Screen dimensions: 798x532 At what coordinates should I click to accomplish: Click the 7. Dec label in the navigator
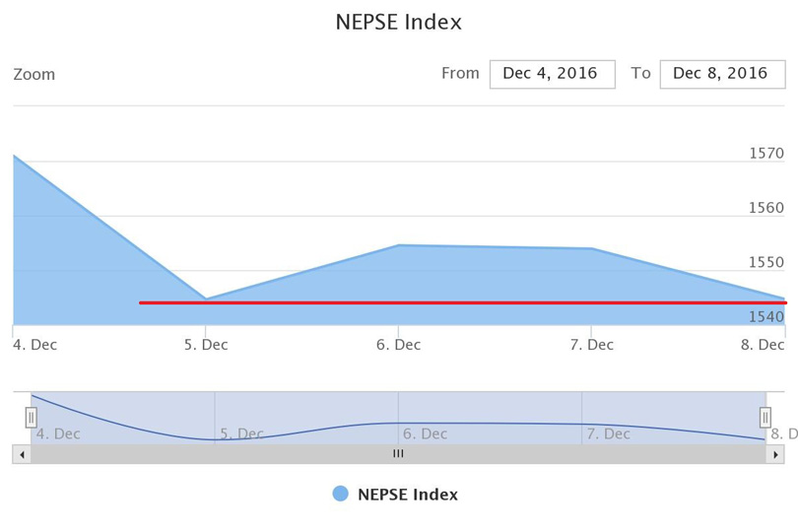point(608,433)
